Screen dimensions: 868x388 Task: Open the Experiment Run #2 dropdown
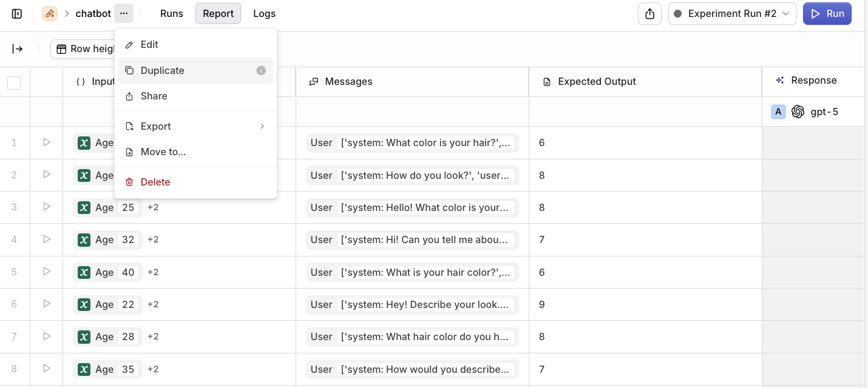pyautogui.click(x=732, y=13)
